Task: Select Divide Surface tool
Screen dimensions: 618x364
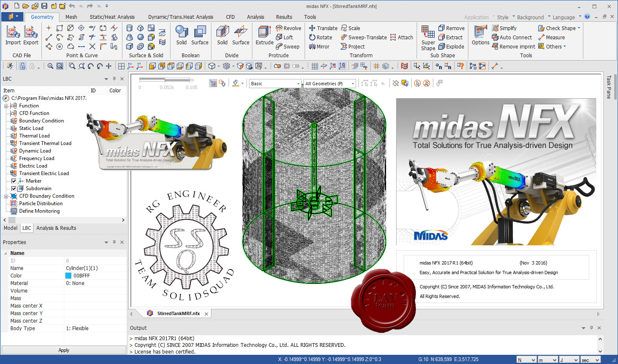Action: 241,35
